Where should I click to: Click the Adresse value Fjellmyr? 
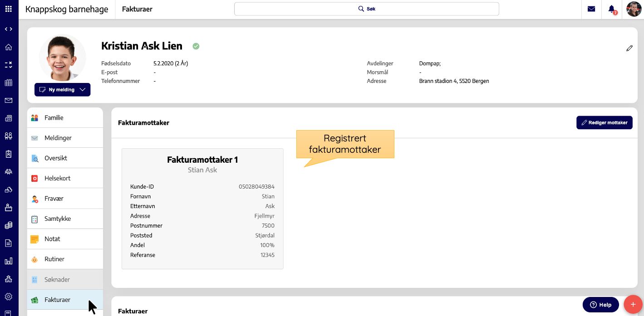pos(264,216)
